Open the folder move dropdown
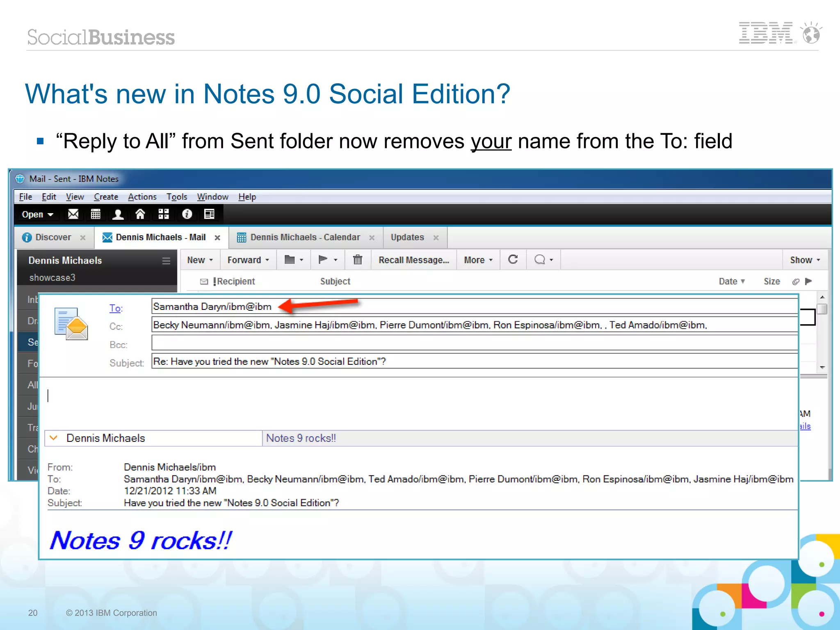Viewport: 840px width, 630px height. click(x=294, y=260)
